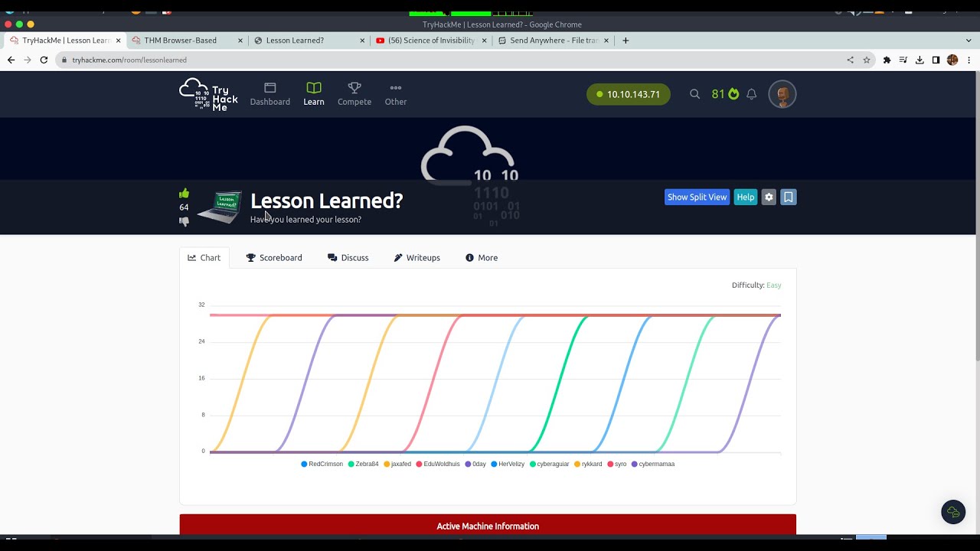Screen dimensions: 980x551
Task: Click the 10.10.143.71 machine IP badge
Action: click(x=629, y=94)
